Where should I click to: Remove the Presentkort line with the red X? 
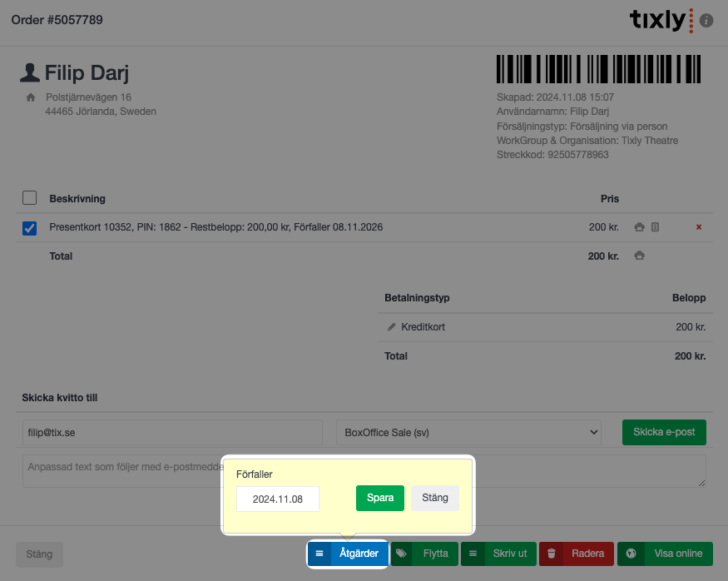point(698,227)
